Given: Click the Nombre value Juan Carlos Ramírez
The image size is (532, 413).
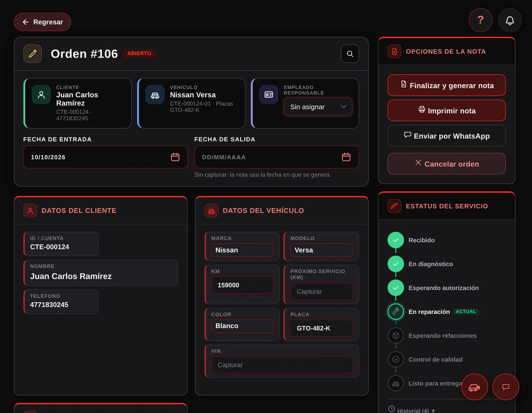Looking at the screenshot, I should [71, 276].
